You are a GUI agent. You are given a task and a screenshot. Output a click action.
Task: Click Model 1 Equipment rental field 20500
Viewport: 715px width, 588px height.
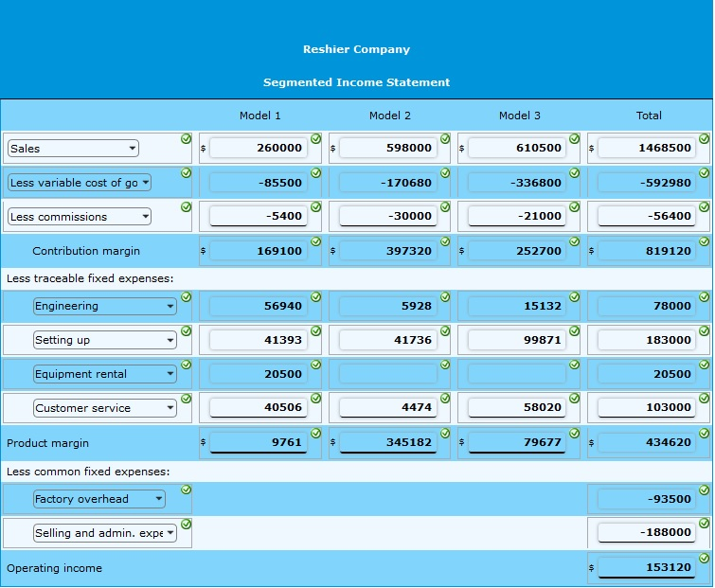tap(259, 374)
